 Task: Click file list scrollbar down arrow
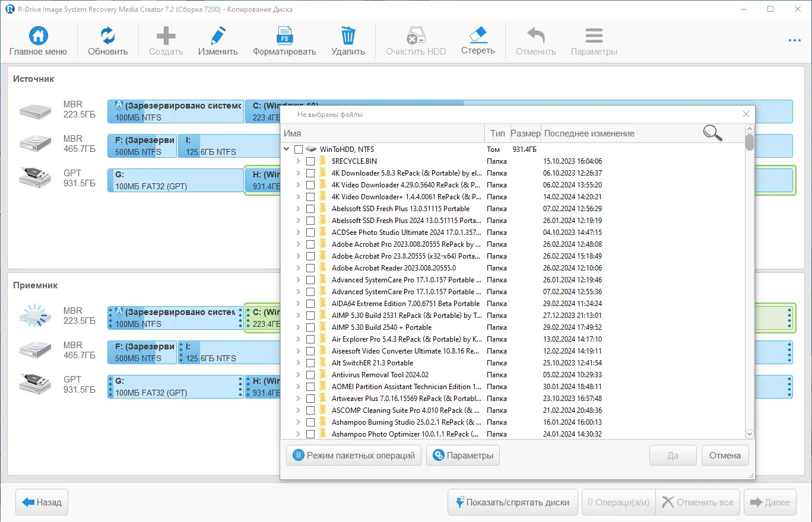[750, 434]
